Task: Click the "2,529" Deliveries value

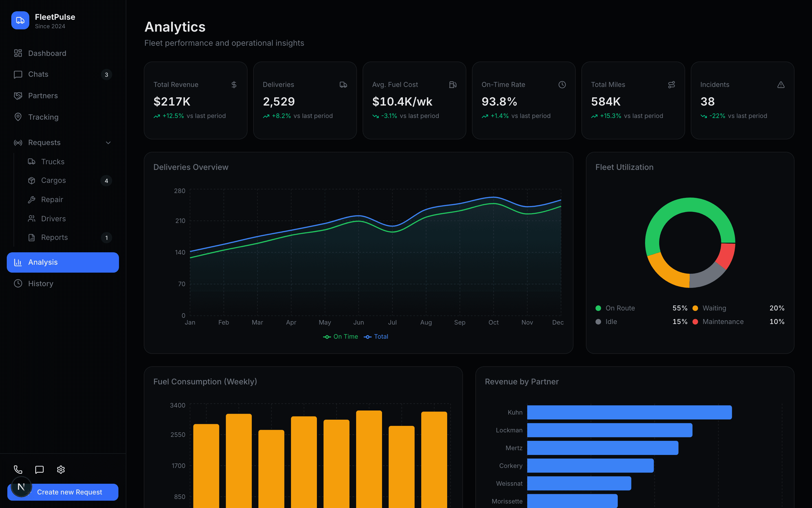Action: pyautogui.click(x=279, y=102)
